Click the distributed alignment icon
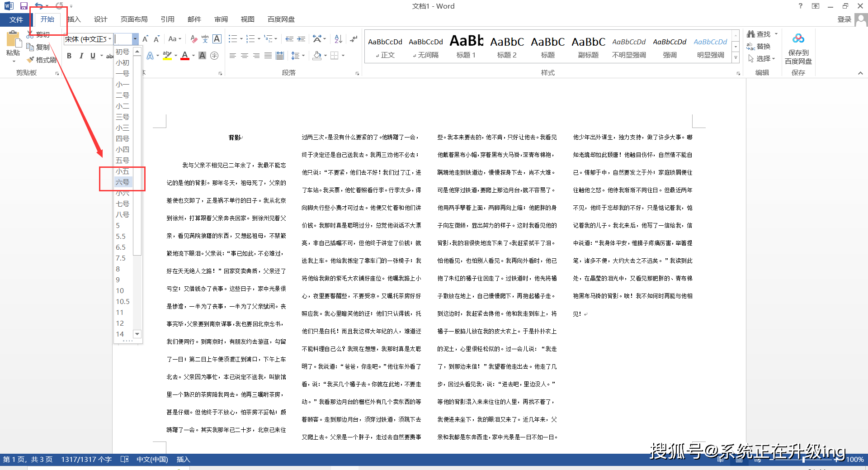Screen dimensions: 868x470 pos(280,56)
